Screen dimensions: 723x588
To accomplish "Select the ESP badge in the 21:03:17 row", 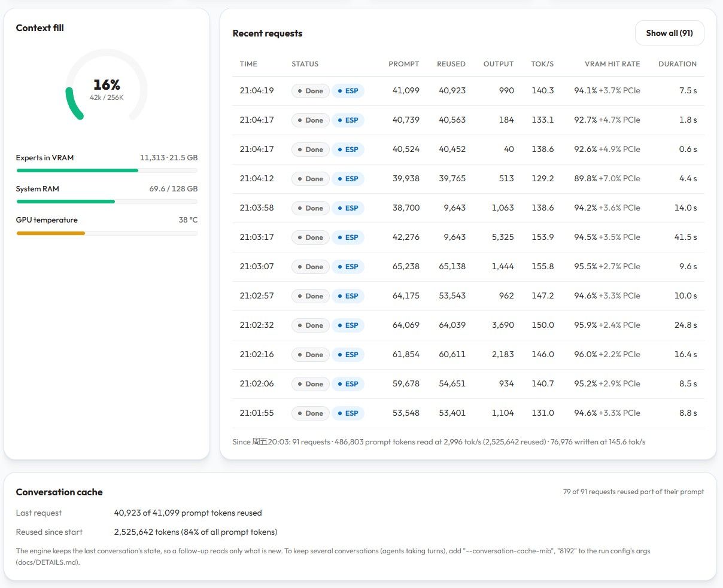I will tap(348, 237).
